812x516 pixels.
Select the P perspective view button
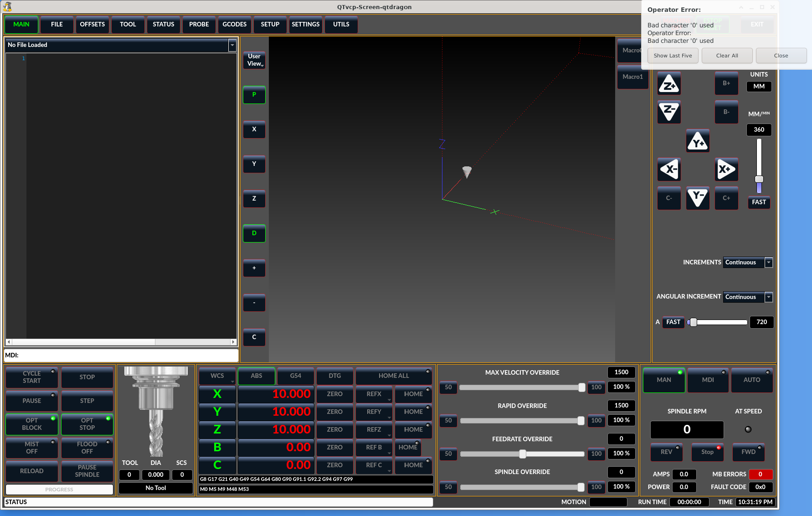point(254,95)
